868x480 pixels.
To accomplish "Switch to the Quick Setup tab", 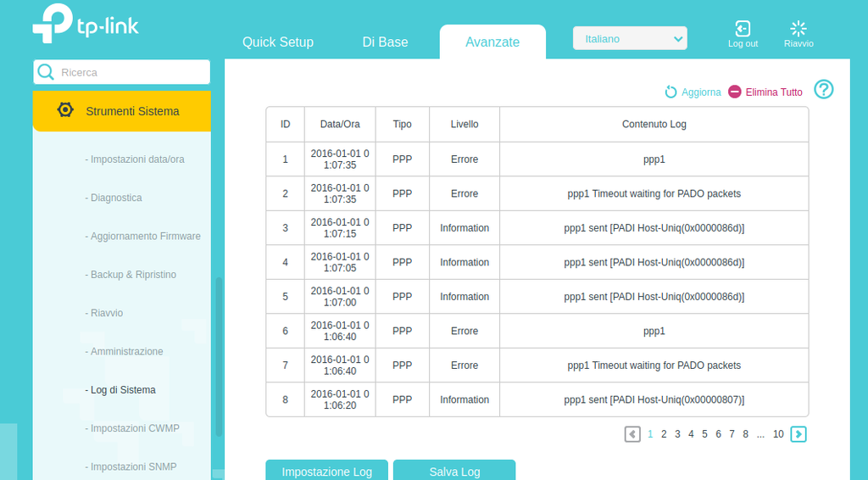I will tap(278, 42).
